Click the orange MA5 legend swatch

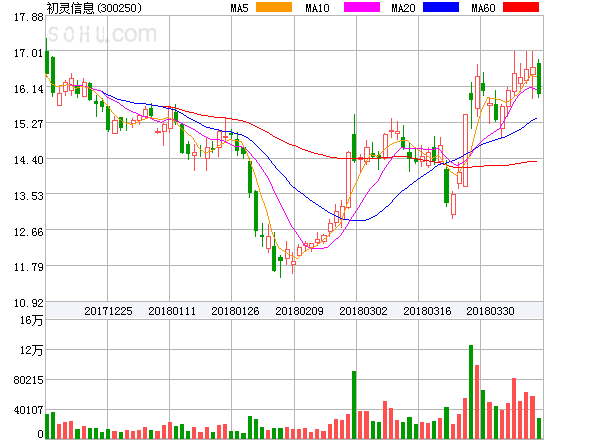pos(274,7)
